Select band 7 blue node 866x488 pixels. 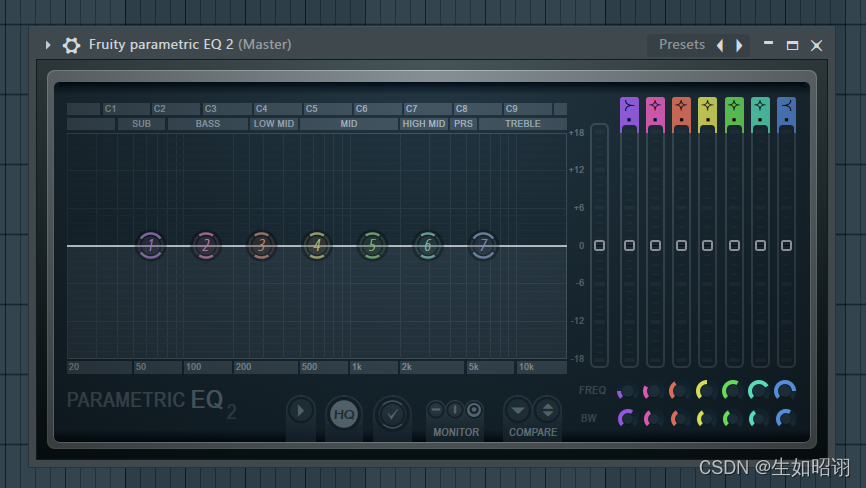coord(483,245)
